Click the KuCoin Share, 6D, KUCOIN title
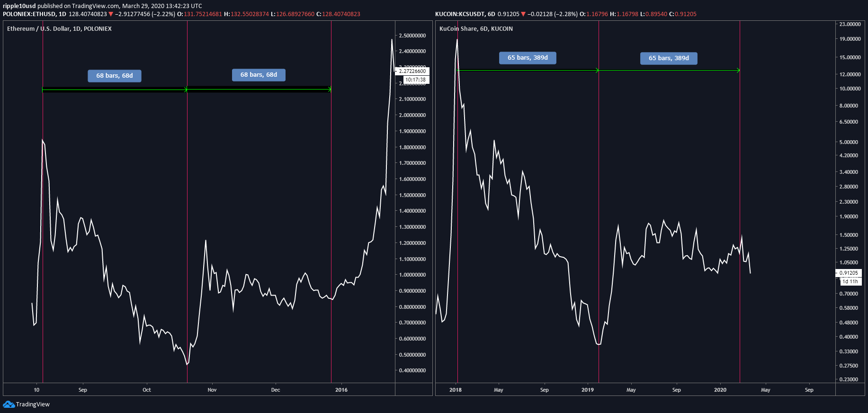 [476, 29]
